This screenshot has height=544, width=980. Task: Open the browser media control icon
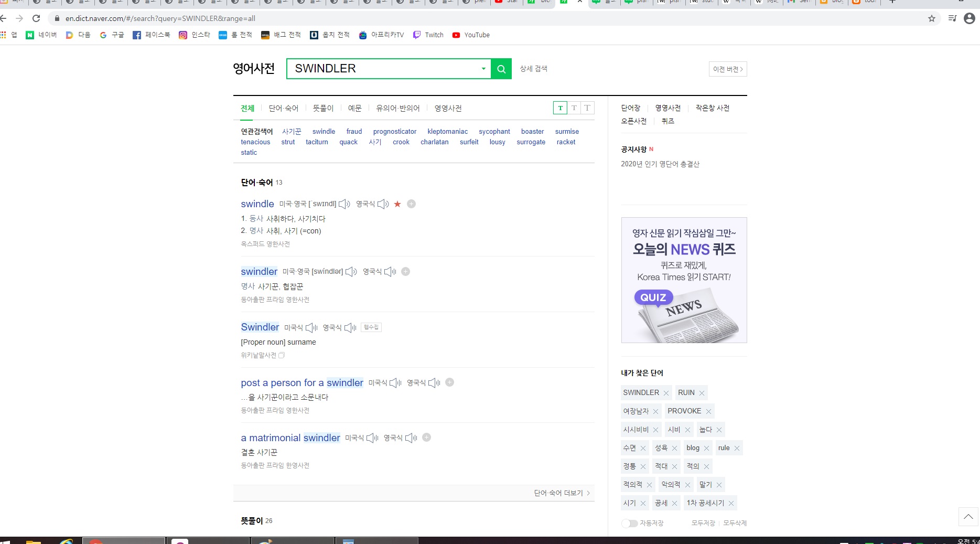[x=953, y=18]
